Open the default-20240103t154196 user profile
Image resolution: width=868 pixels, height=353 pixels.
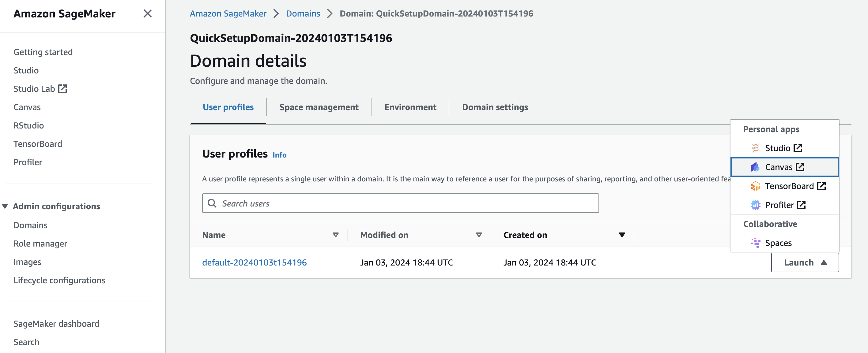coord(254,262)
